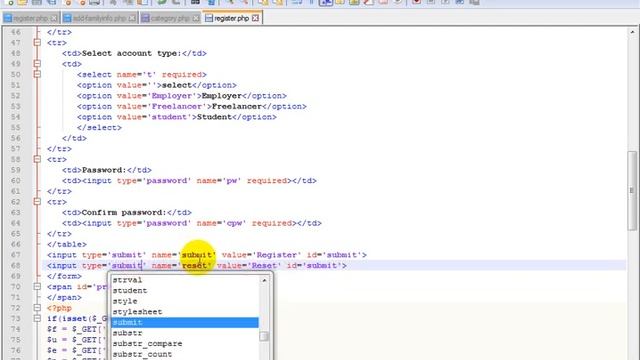Click the 'Student' option text on line 54
The width and height of the screenshot is (640, 360).
[214, 117]
